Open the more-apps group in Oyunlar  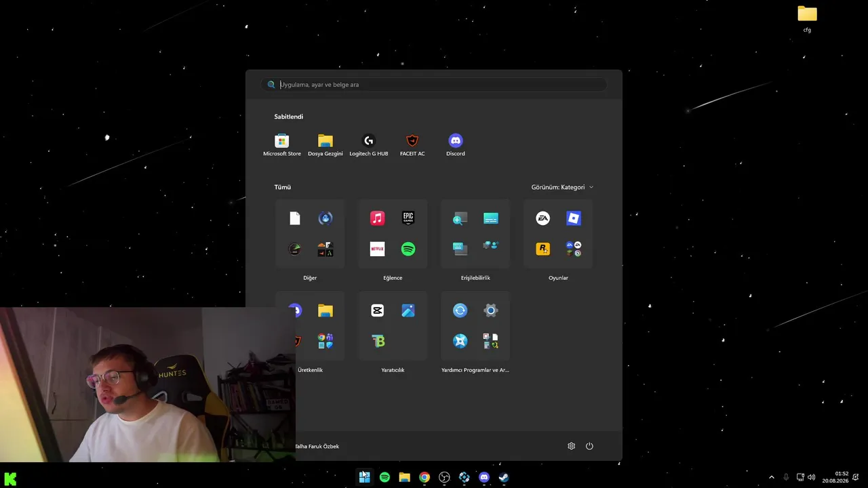click(574, 249)
